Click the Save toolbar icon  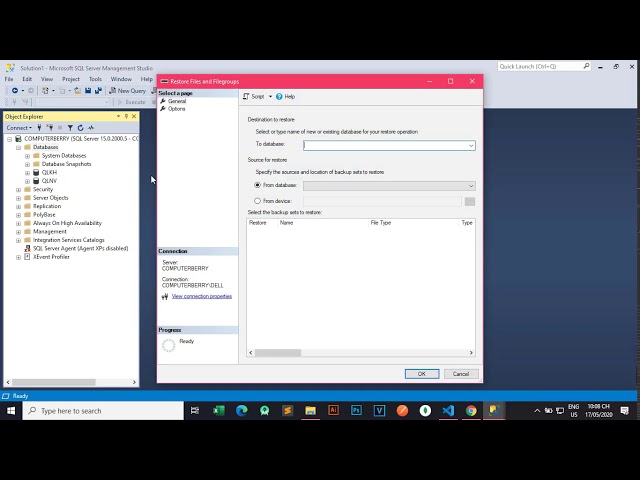pos(88,91)
